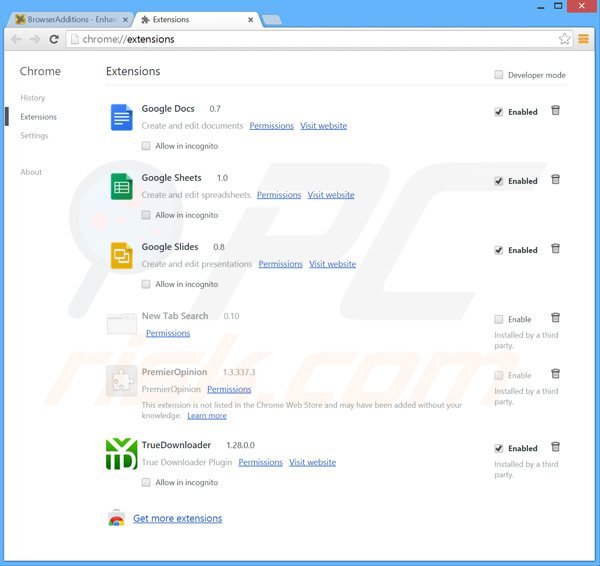600x566 pixels.
Task: Click the Google Docs extension name
Action: pos(168,109)
